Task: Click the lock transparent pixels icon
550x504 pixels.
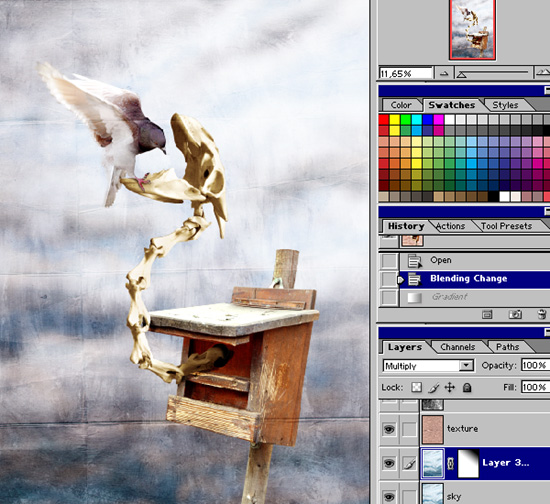Action: [x=416, y=387]
